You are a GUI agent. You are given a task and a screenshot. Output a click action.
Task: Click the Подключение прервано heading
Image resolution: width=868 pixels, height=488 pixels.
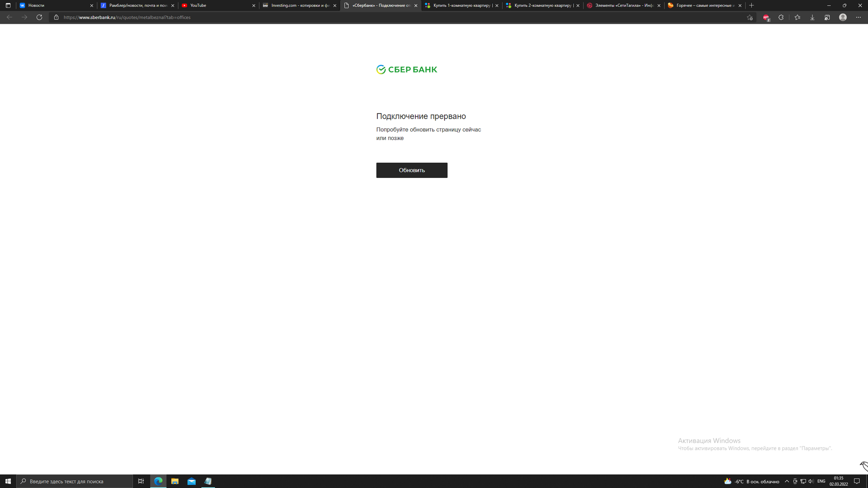(421, 116)
